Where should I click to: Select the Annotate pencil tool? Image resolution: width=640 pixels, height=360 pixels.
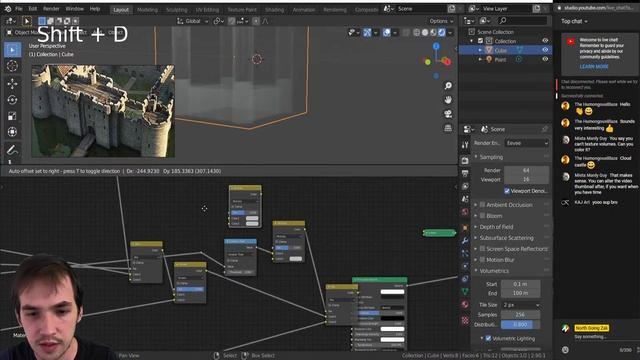(12, 150)
